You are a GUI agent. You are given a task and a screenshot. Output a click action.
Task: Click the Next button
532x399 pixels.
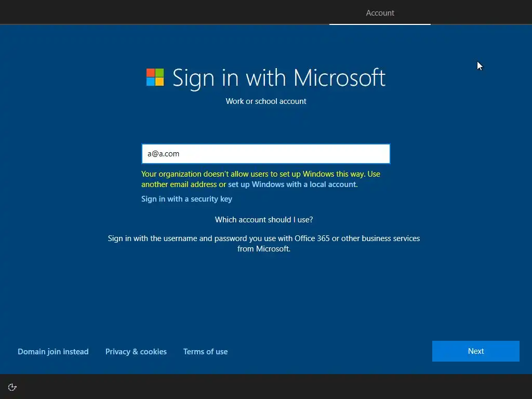[x=476, y=351]
